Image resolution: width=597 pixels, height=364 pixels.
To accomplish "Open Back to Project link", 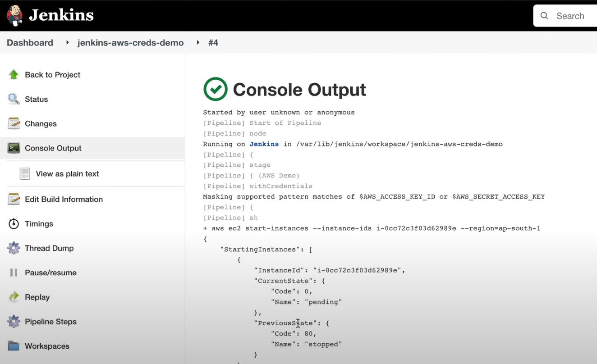I will click(x=53, y=75).
